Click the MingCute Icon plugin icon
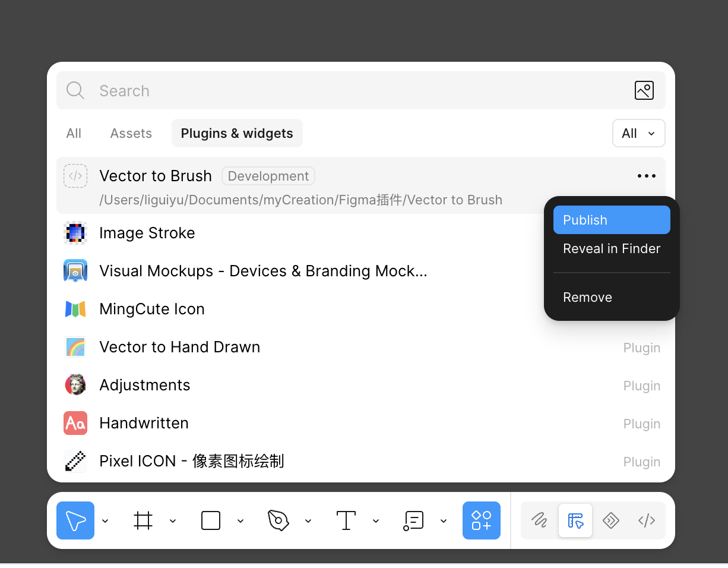The height and width of the screenshot is (568, 728). pyautogui.click(x=75, y=309)
